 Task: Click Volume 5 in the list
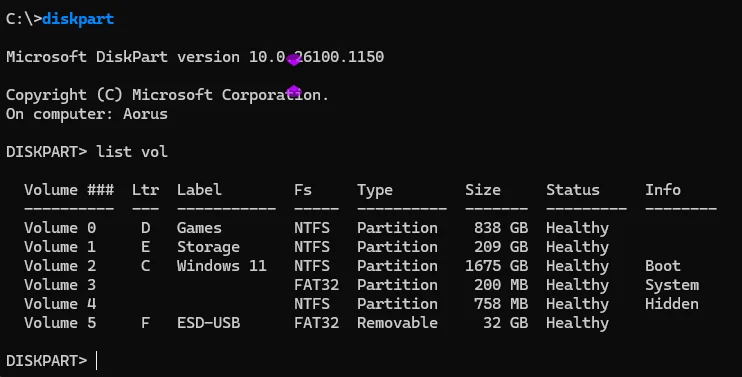click(x=60, y=323)
